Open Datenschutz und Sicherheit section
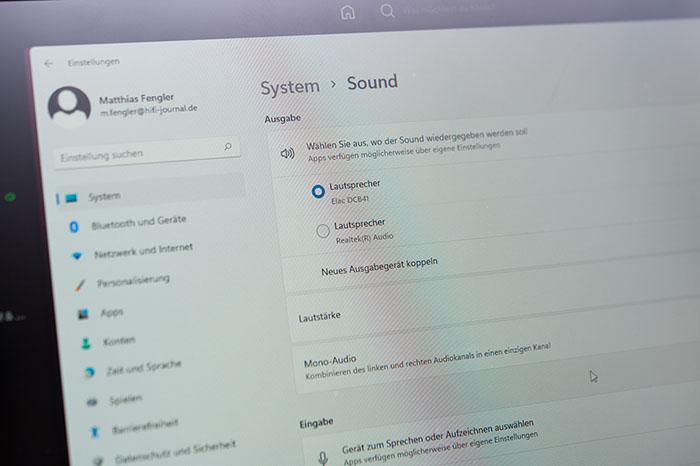The width and height of the screenshot is (700, 466). [175, 451]
